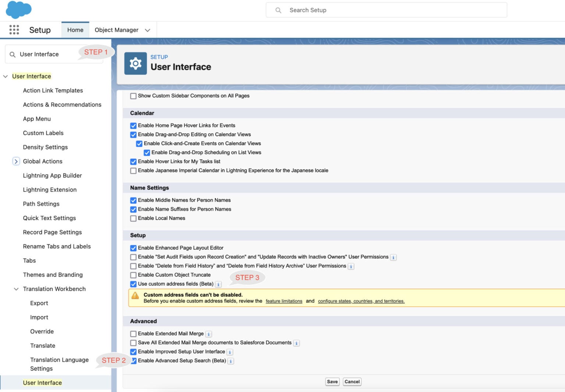Open the Object Manager tab
Image resolution: width=565 pixels, height=392 pixels.
click(117, 30)
